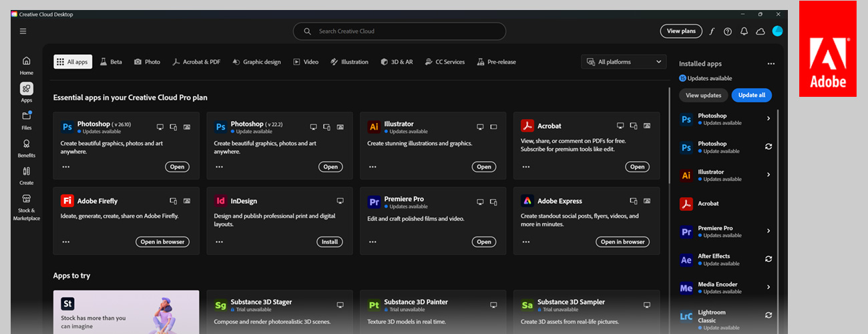The height and width of the screenshot is (334, 868).
Task: Open the account profile avatar
Action: 777,31
